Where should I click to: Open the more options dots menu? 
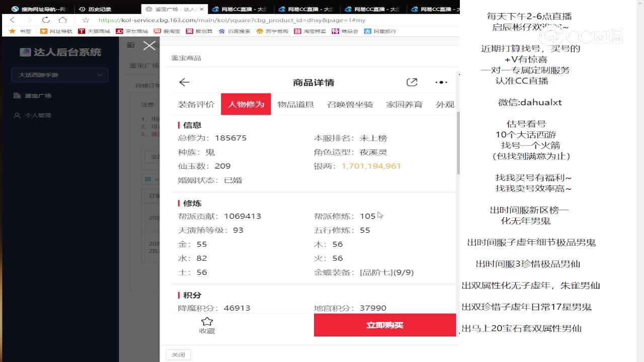(x=441, y=82)
